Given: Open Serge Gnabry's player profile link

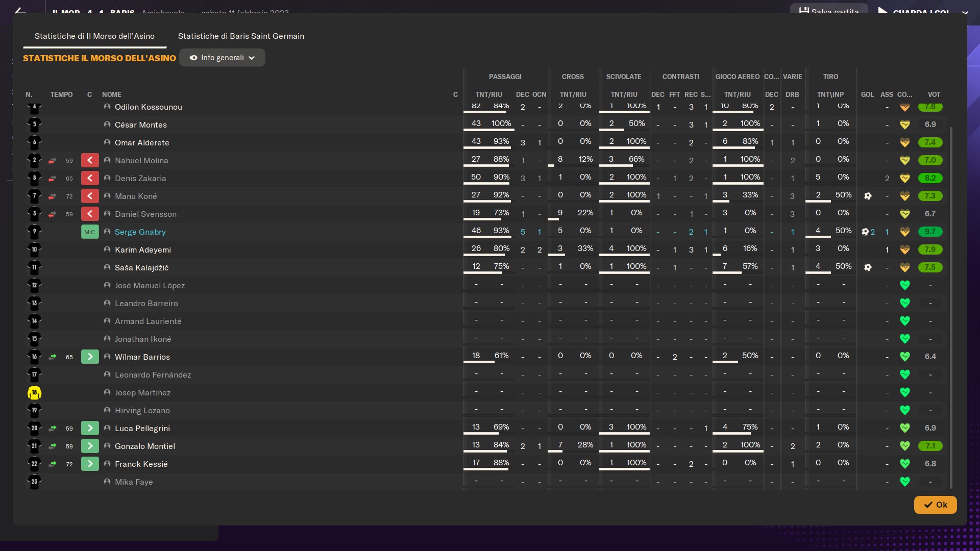Looking at the screenshot, I should [x=140, y=232].
